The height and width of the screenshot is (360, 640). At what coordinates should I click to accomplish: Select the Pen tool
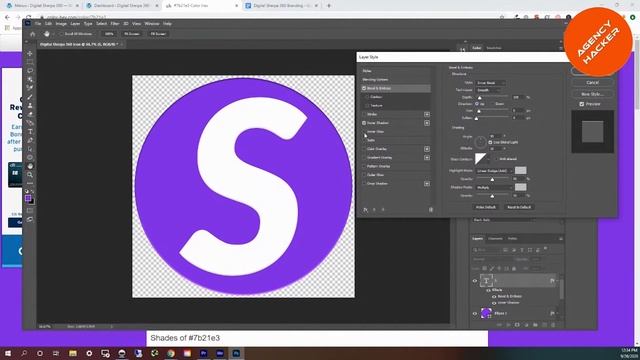pos(30,140)
